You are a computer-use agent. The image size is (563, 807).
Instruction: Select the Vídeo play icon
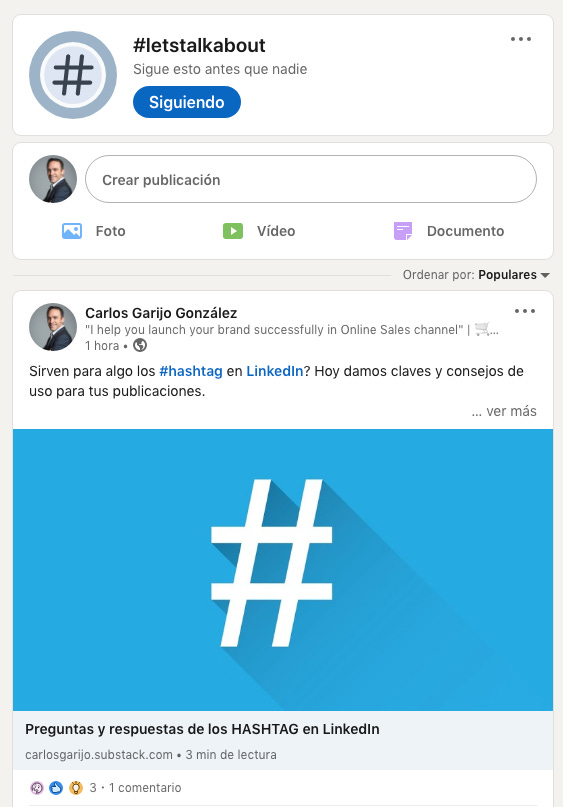tap(233, 231)
